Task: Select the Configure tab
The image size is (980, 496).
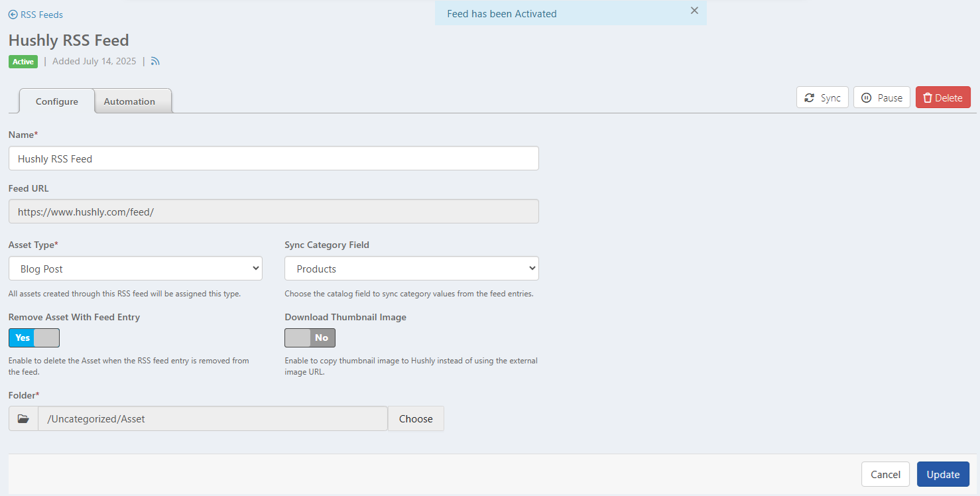Action: click(x=57, y=101)
